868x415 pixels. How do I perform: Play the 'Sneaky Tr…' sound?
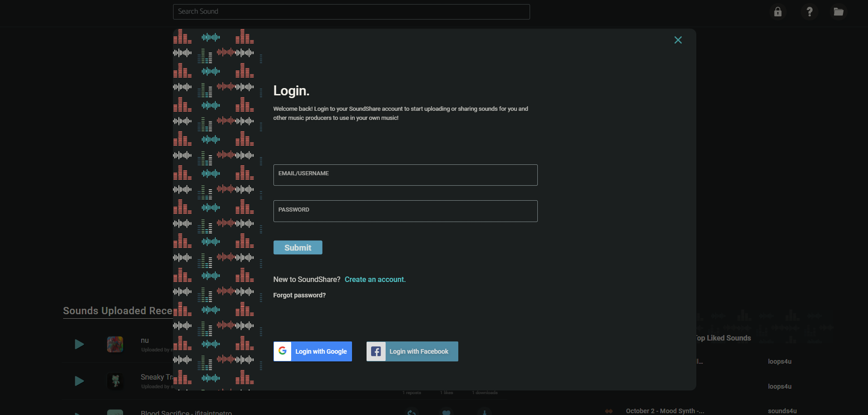pyautogui.click(x=79, y=381)
